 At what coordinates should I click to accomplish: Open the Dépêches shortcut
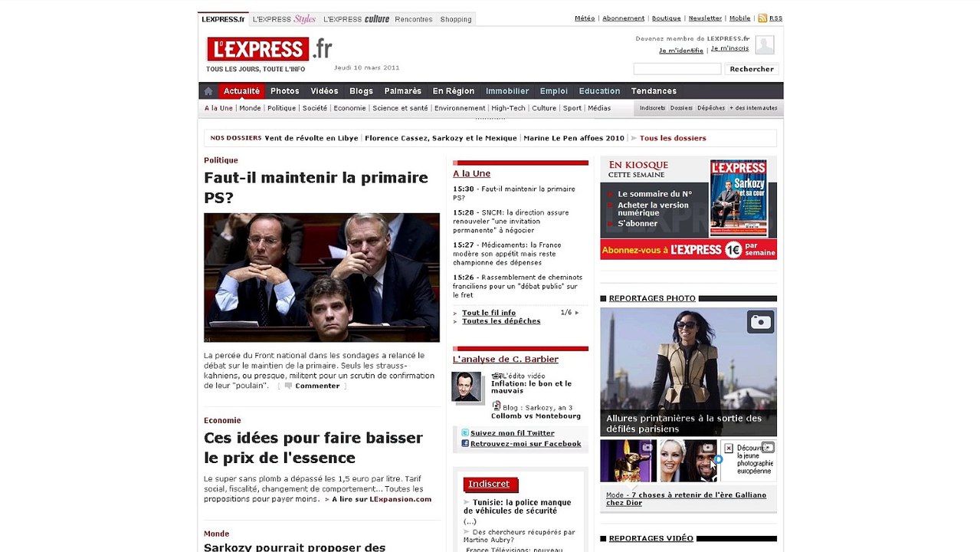tap(711, 108)
